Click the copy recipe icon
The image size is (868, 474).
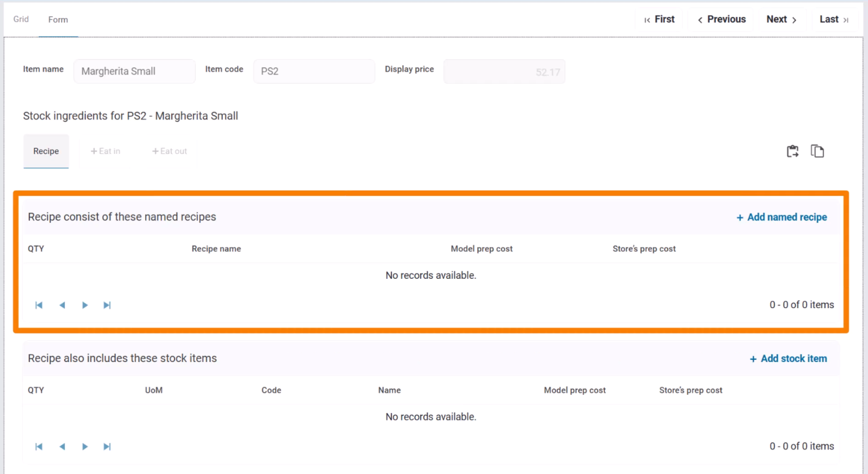coord(817,151)
